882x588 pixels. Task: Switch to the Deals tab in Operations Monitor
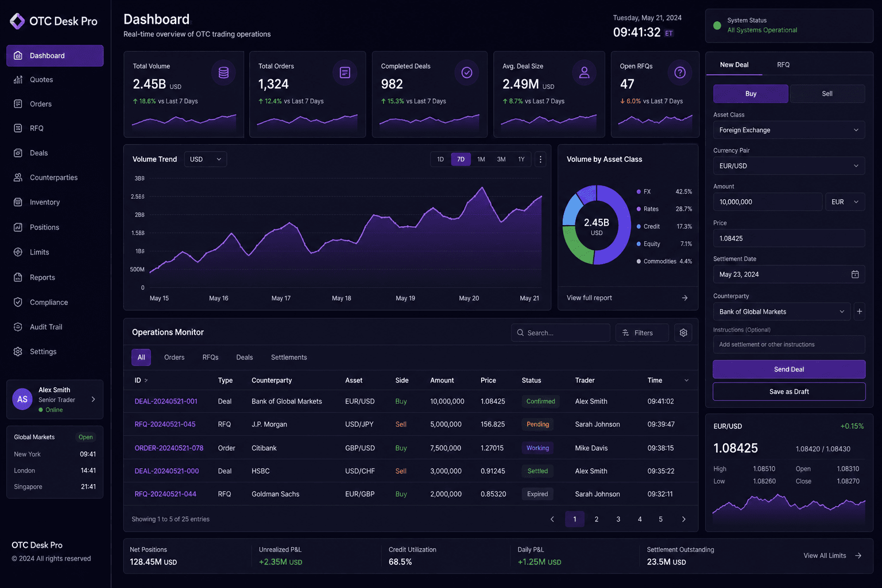point(245,357)
